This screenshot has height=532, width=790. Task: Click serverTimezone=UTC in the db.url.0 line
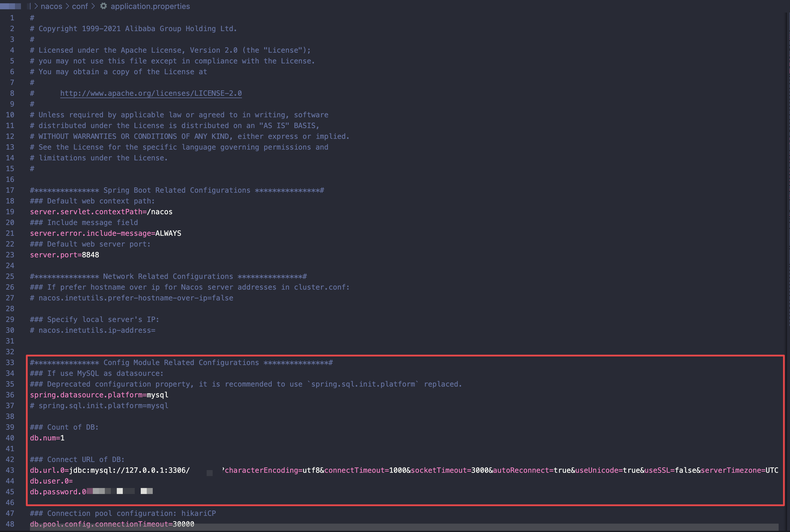(739, 470)
